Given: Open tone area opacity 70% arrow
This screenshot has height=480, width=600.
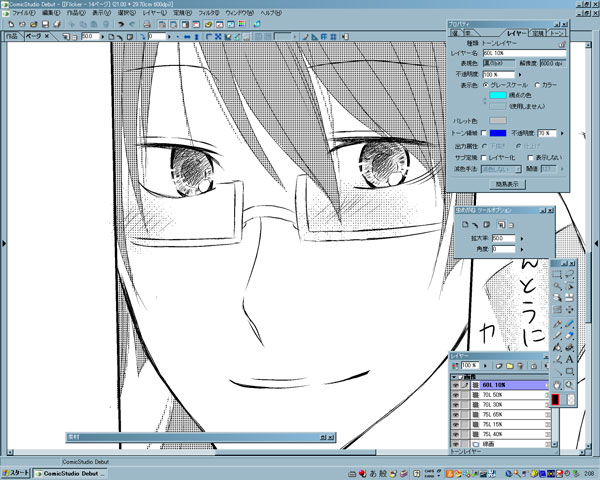Looking at the screenshot, I should 562,133.
